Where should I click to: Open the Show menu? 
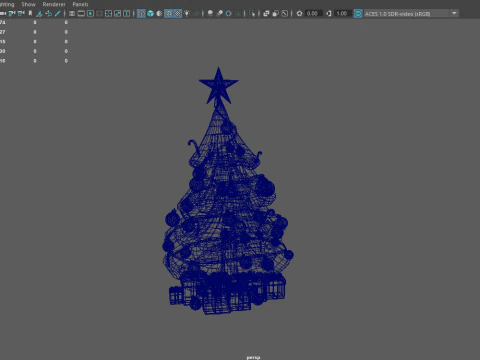28,4
